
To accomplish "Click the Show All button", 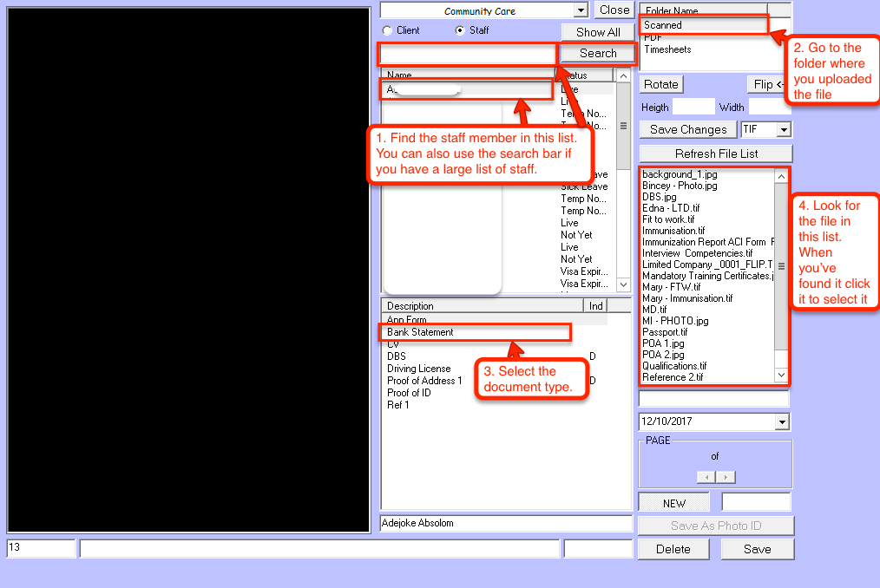I will pyautogui.click(x=598, y=32).
